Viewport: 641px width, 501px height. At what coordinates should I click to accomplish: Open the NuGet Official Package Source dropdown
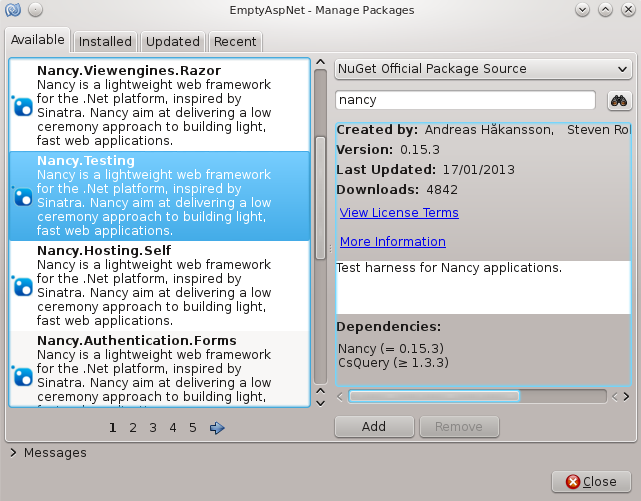pos(483,69)
